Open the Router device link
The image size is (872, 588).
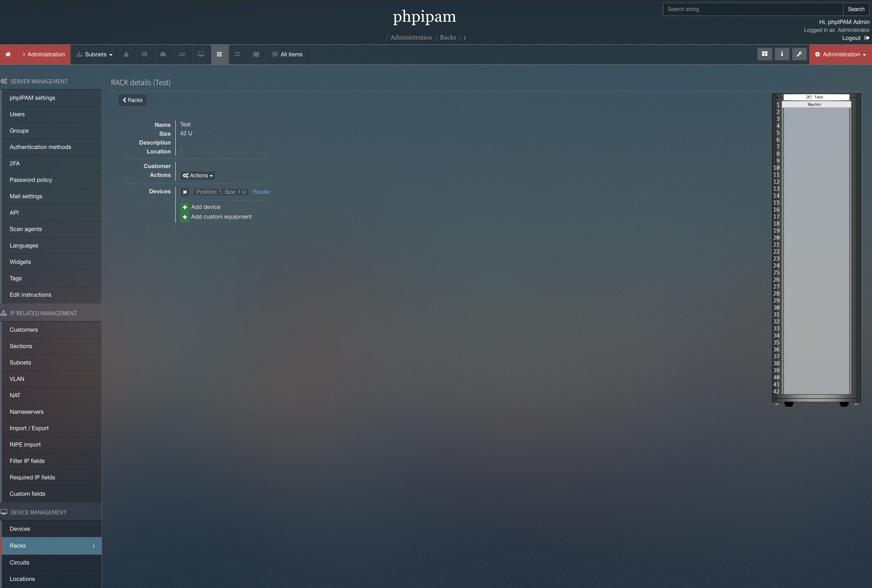[261, 192]
